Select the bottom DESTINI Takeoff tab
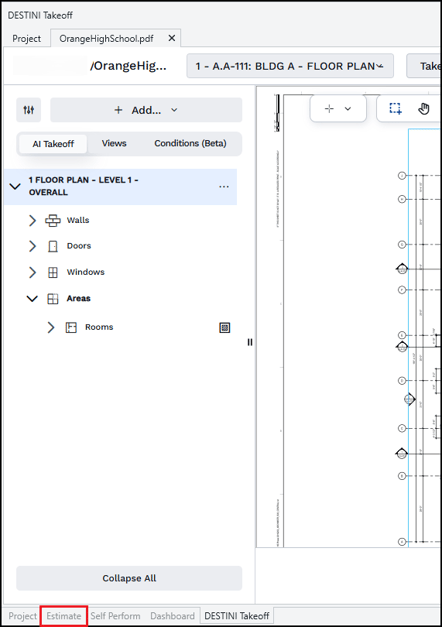This screenshot has height=627, width=442. coord(237,616)
